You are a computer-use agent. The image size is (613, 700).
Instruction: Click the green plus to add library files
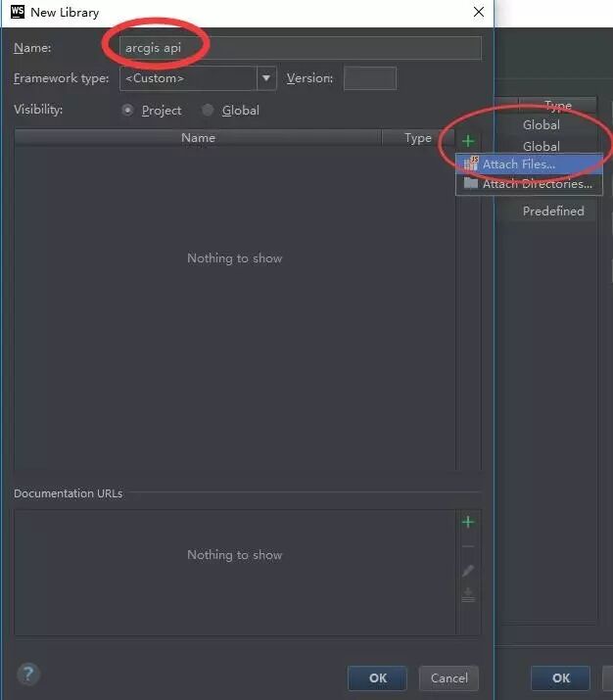(x=468, y=141)
